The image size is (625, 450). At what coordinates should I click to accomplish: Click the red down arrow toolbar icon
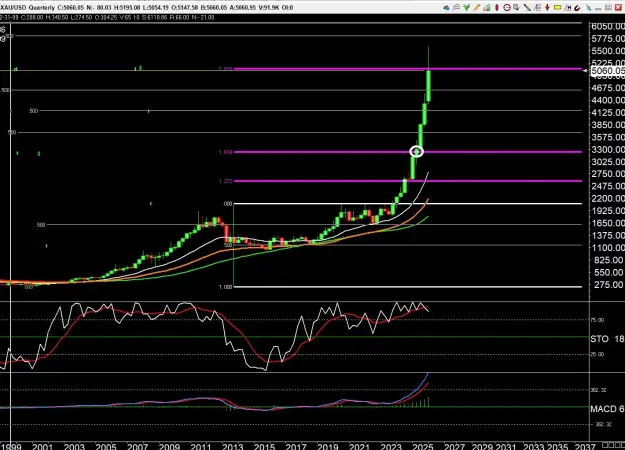pos(547,8)
